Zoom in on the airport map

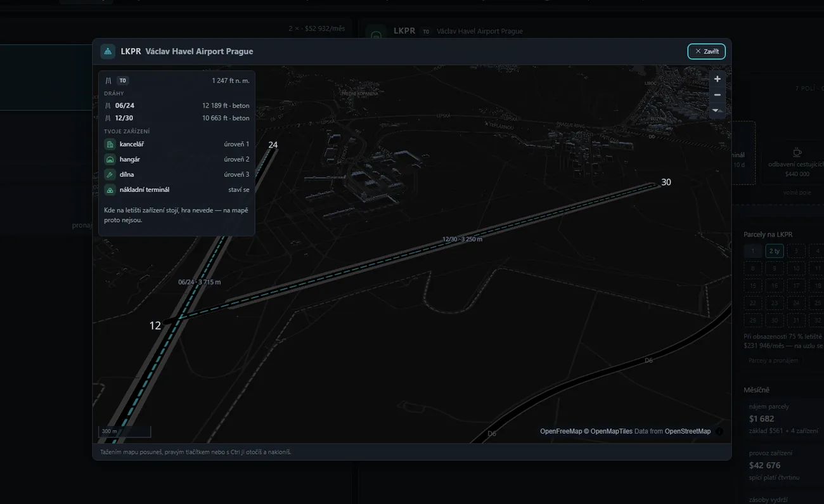pos(717,79)
